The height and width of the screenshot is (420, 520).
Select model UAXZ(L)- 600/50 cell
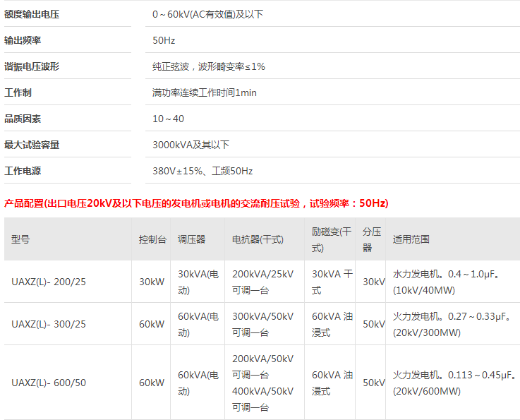pos(49,383)
